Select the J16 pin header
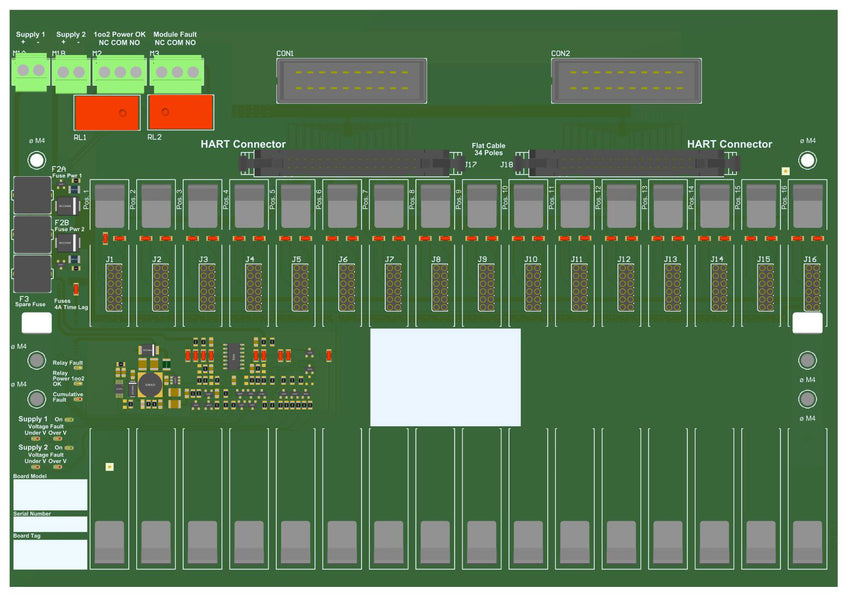 [810, 288]
